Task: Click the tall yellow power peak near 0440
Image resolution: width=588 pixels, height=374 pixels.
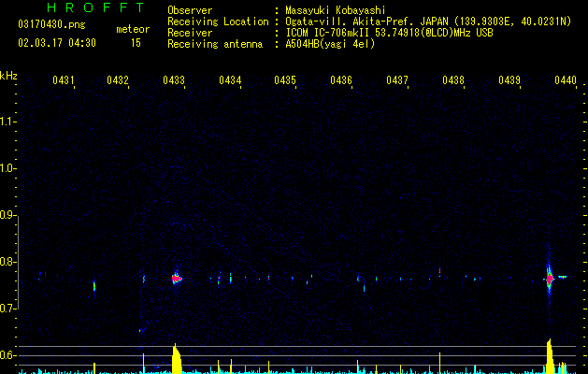Action: (x=550, y=356)
